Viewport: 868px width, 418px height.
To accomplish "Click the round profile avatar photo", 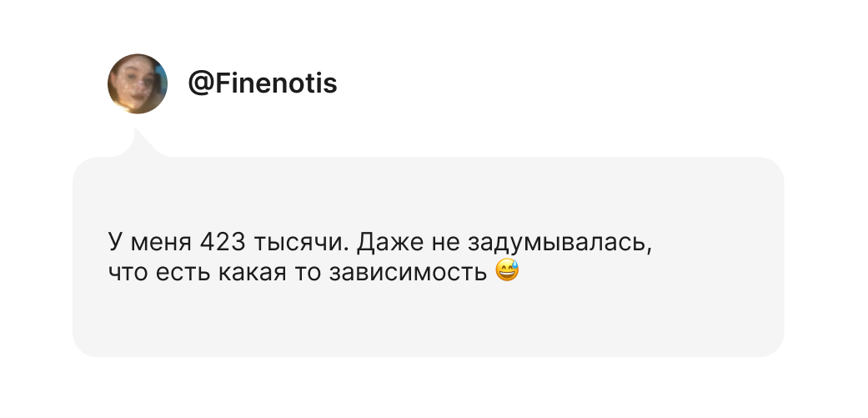I will (138, 84).
